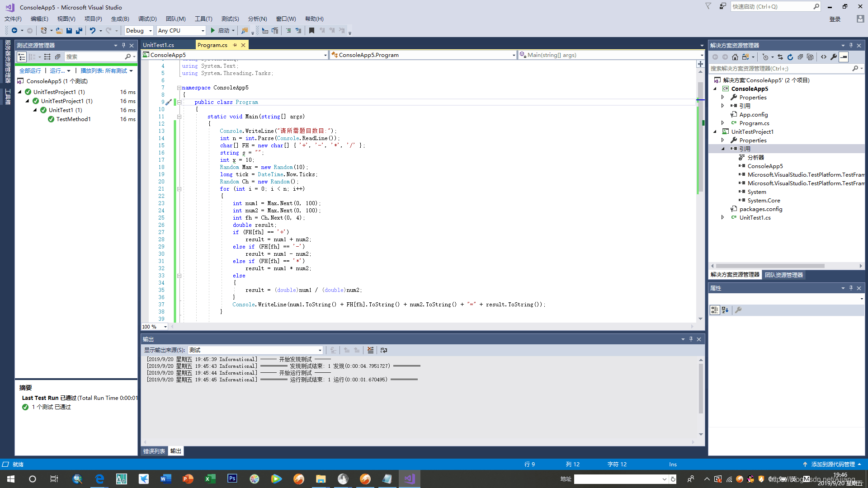Click the Home icon in Solution Explorer
The image size is (868, 488).
[x=735, y=57]
